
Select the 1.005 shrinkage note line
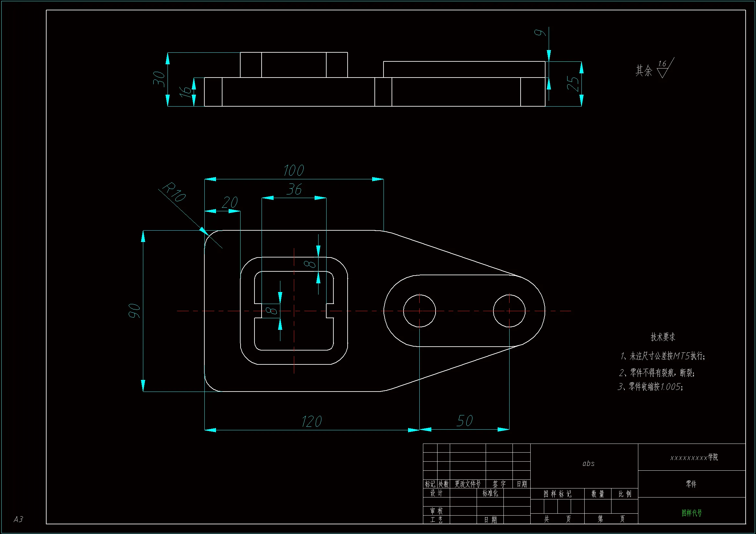(x=650, y=387)
